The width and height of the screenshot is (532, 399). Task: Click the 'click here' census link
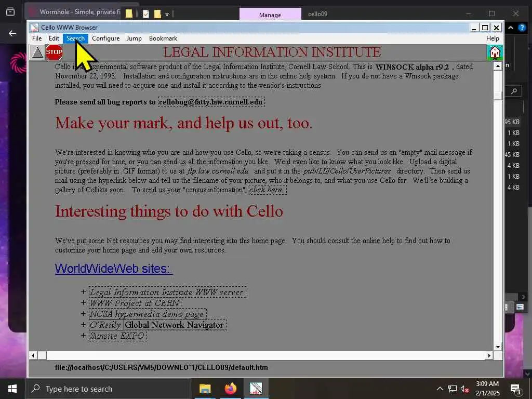click(x=268, y=190)
